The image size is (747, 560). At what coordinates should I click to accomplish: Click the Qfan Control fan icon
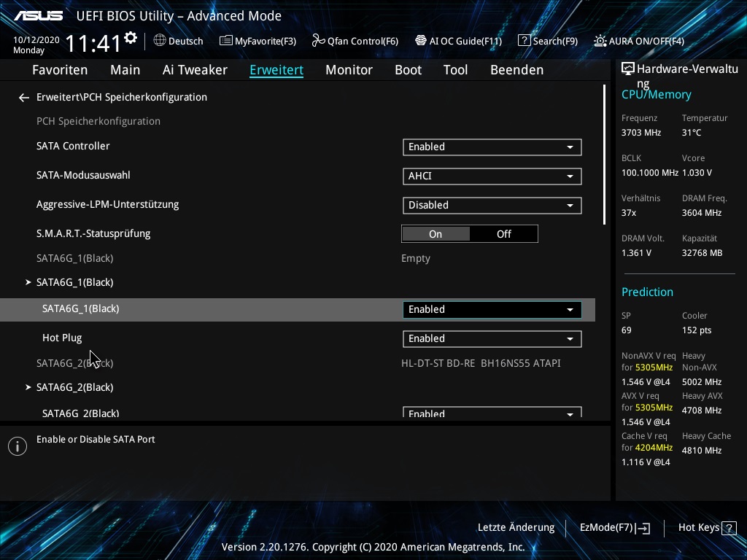click(x=318, y=41)
